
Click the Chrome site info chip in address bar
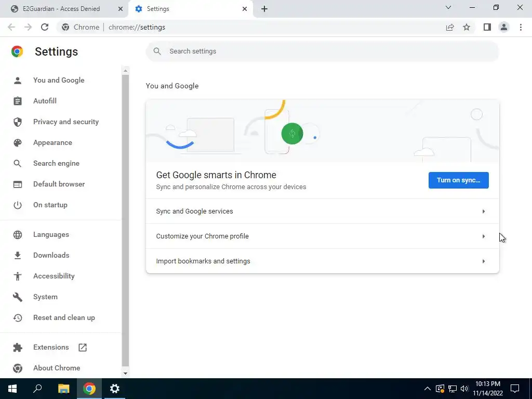click(80, 27)
